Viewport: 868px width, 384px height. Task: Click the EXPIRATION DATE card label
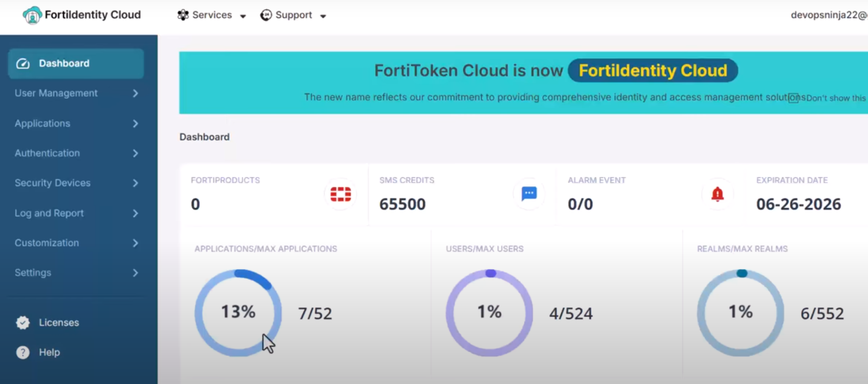pyautogui.click(x=792, y=180)
